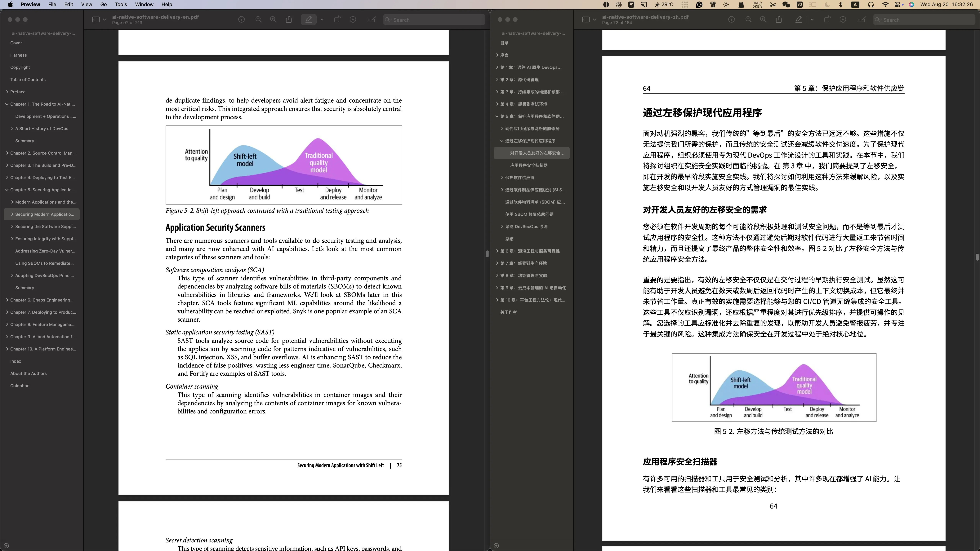This screenshot has width=980, height=551.
Task: Toggle sidebar view in the English PDF window
Action: (96, 19)
